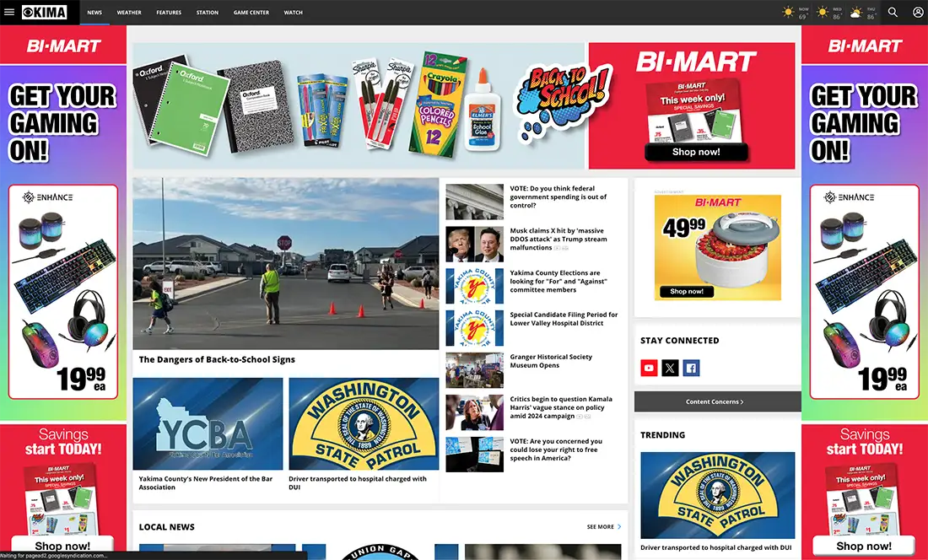This screenshot has width=928, height=560.
Task: Click SEE MORE in Local News
Action: pyautogui.click(x=600, y=526)
